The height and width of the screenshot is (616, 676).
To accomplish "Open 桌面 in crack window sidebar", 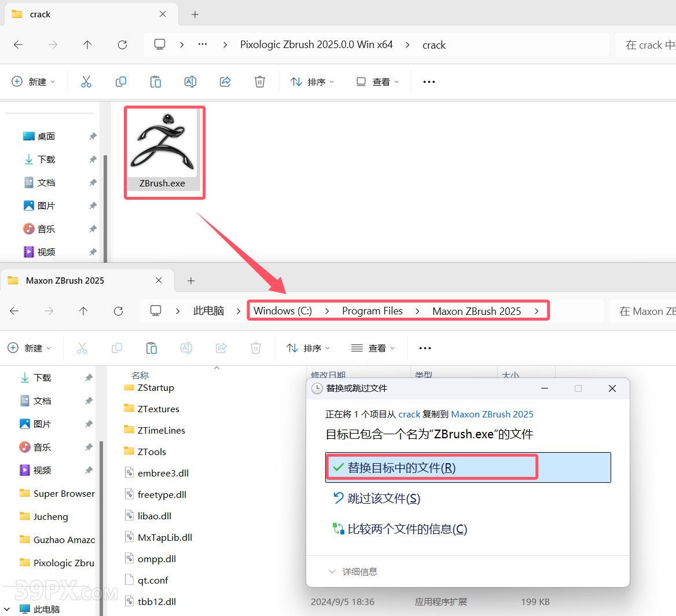I will coord(46,136).
